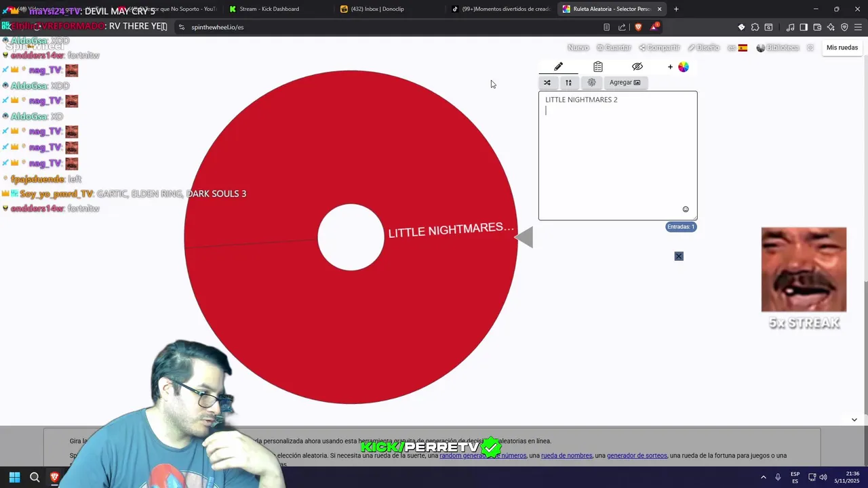Open ESP keyboard language switcher
Image resolution: width=868 pixels, height=488 pixels.
(795, 477)
